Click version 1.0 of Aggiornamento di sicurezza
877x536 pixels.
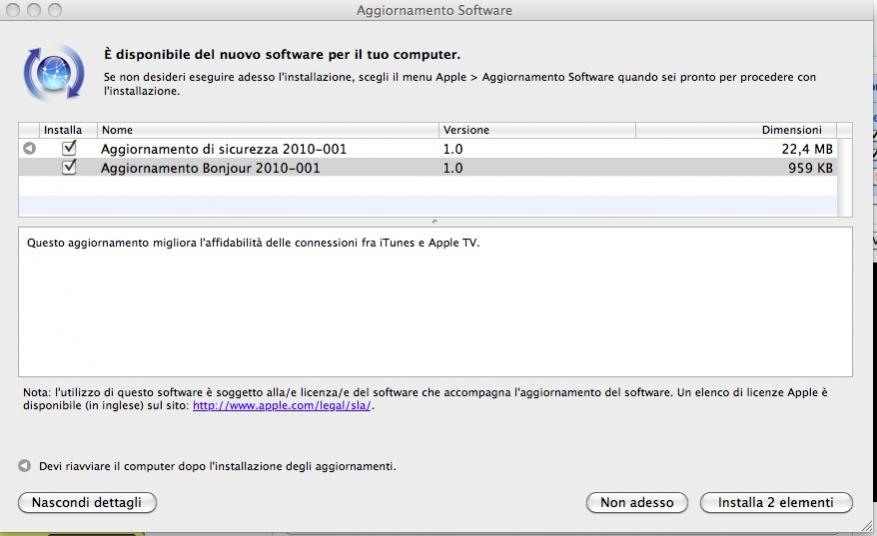click(453, 149)
